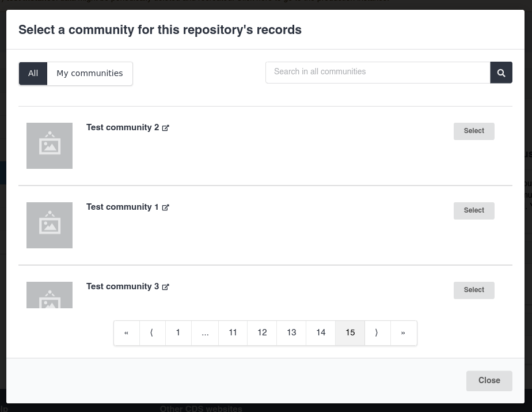Switch to the All communities tab

click(x=33, y=73)
